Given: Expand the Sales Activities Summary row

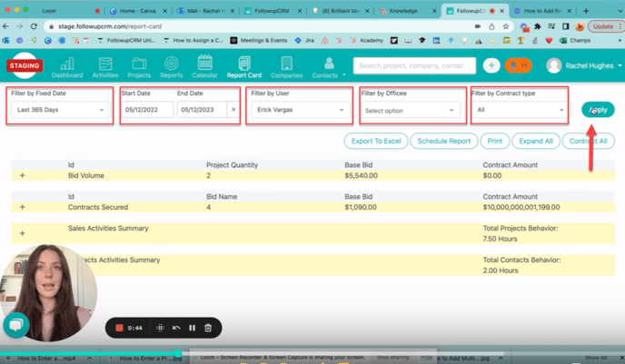Looking at the screenshot, I should [x=23, y=233].
